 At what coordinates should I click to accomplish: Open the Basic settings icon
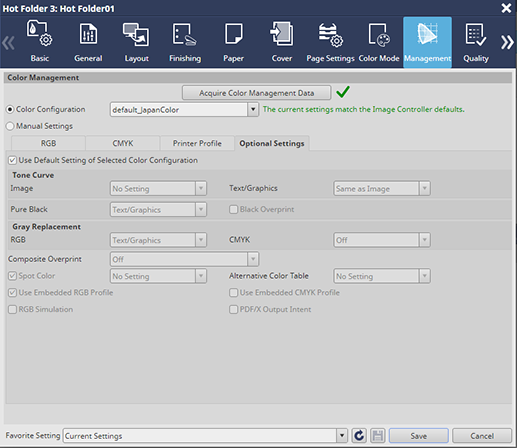pyautogui.click(x=39, y=33)
